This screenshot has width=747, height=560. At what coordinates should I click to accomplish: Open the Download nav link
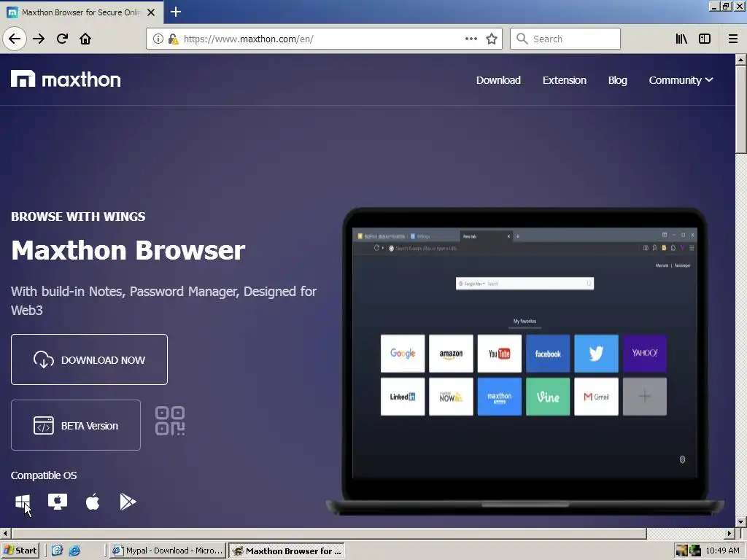[498, 80]
